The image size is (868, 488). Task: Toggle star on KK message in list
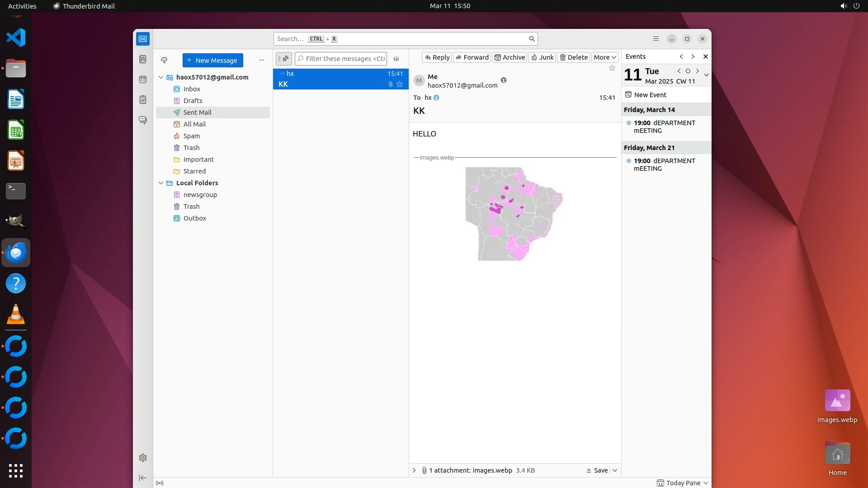click(x=400, y=84)
